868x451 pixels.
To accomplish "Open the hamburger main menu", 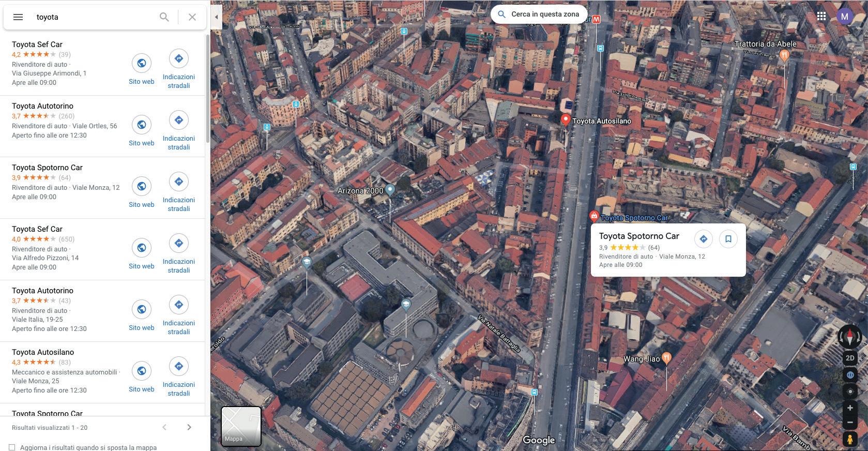I will point(18,17).
